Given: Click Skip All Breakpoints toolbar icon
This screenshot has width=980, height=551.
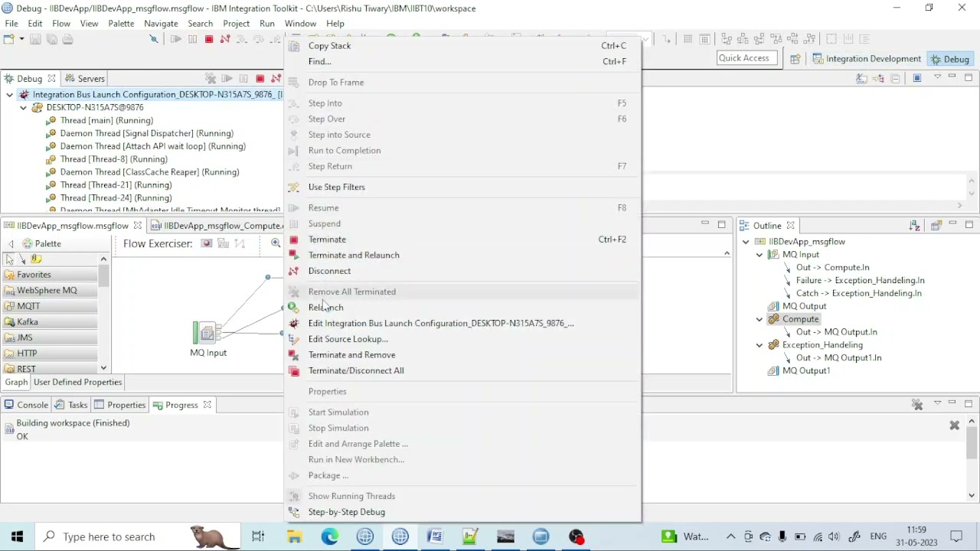Looking at the screenshot, I should (x=153, y=40).
